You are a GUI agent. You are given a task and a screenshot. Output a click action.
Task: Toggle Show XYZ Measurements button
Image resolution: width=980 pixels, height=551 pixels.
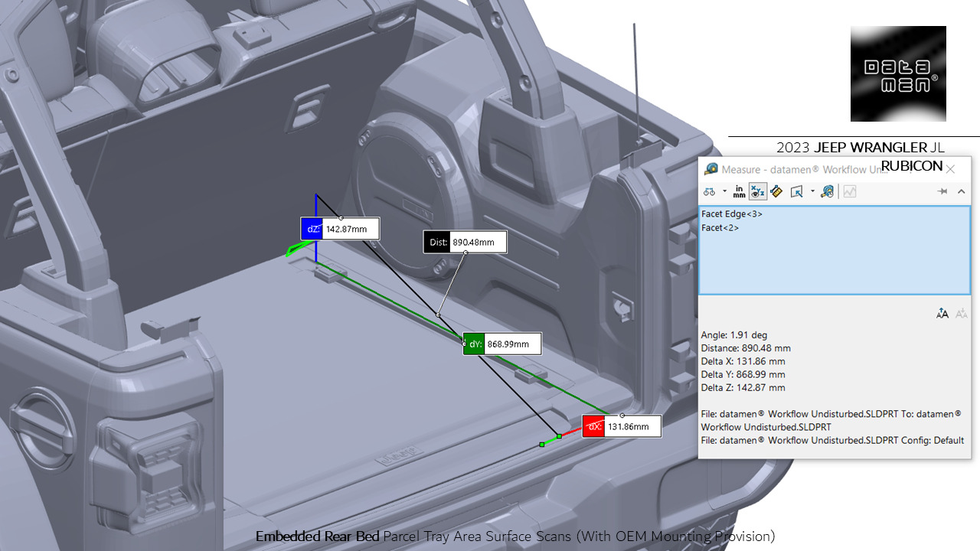758,191
